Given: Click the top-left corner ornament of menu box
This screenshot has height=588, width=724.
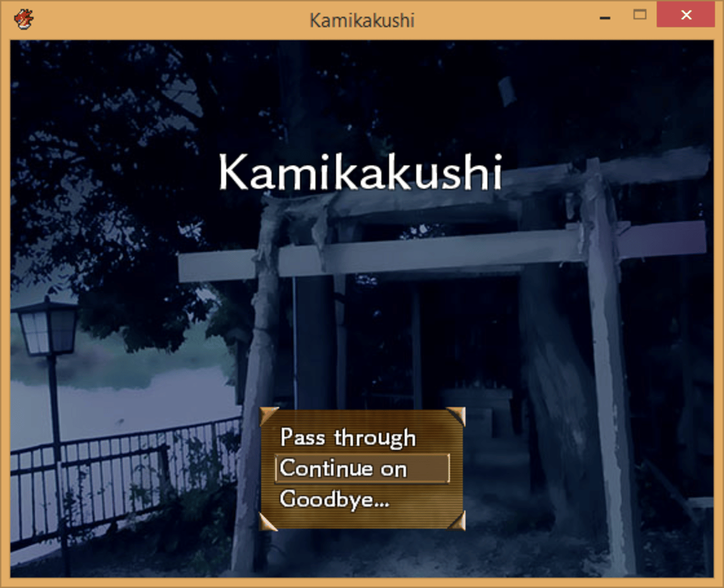Looking at the screenshot, I should (269, 415).
